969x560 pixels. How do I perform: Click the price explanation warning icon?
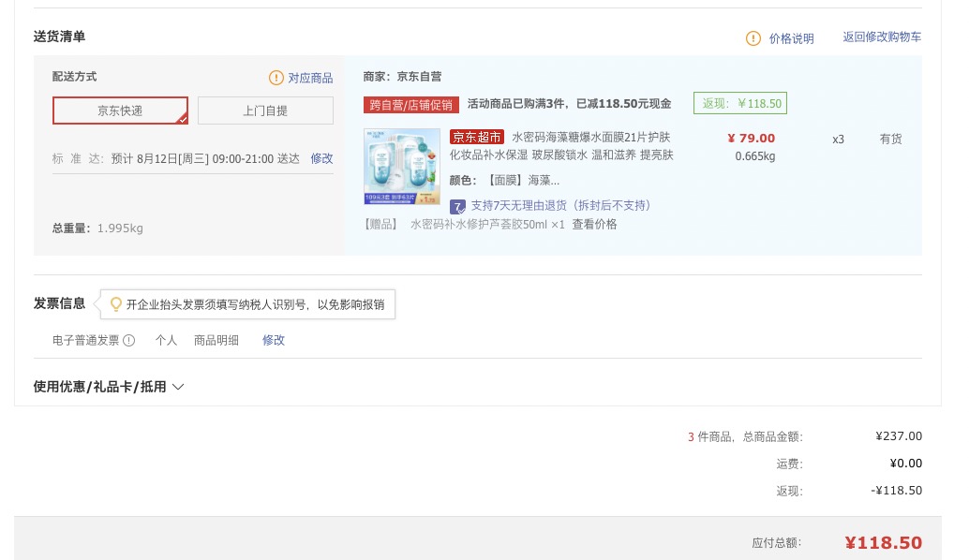tap(753, 38)
